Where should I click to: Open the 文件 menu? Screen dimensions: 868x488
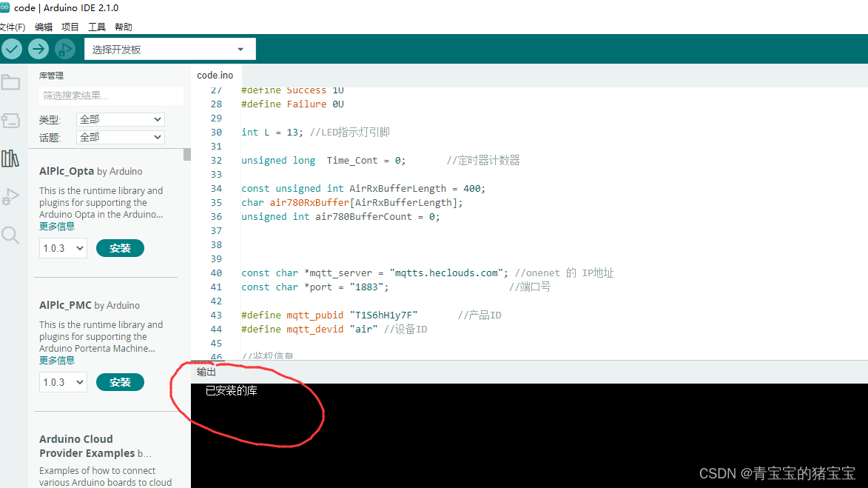[13, 26]
